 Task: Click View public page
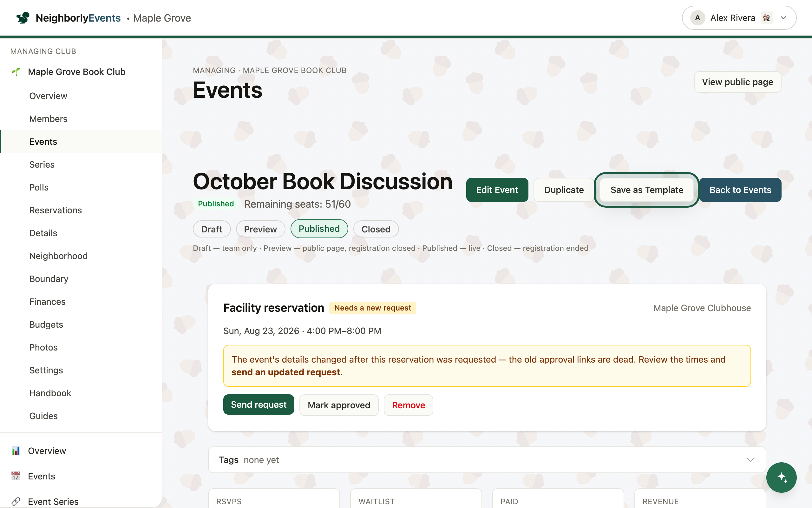(737, 82)
